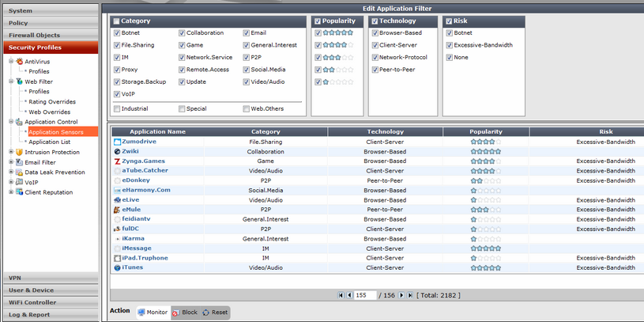Expand the Data Leak Prevention node
The height and width of the screenshot is (322, 644).
[11, 172]
